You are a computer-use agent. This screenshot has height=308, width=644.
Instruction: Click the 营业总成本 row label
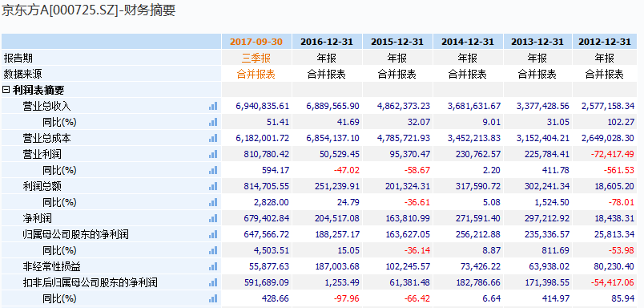click(46, 138)
